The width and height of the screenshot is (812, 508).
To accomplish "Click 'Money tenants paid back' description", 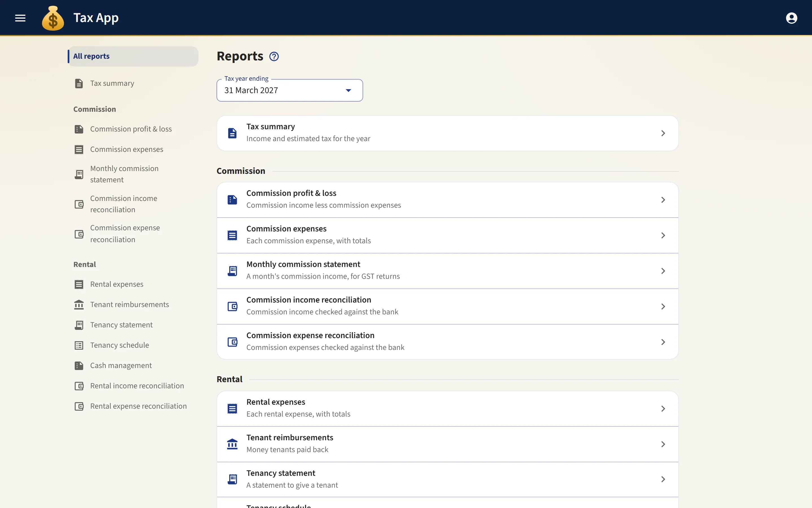I will pos(287,450).
